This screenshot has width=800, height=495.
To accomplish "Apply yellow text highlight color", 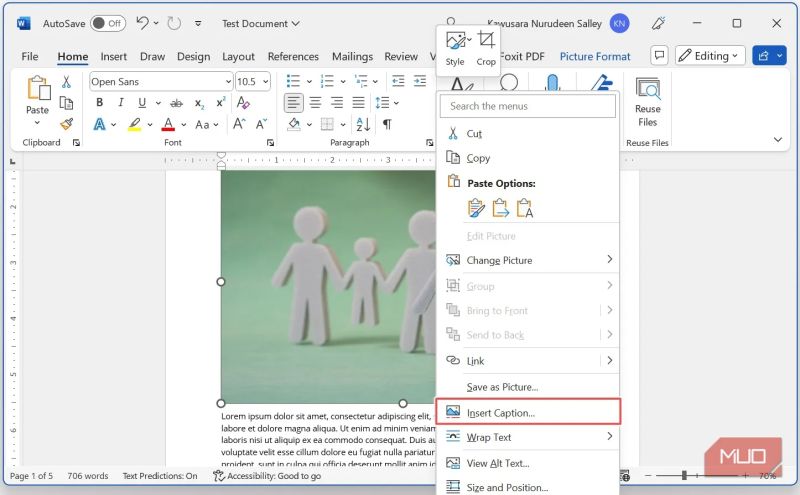I will pyautogui.click(x=135, y=125).
